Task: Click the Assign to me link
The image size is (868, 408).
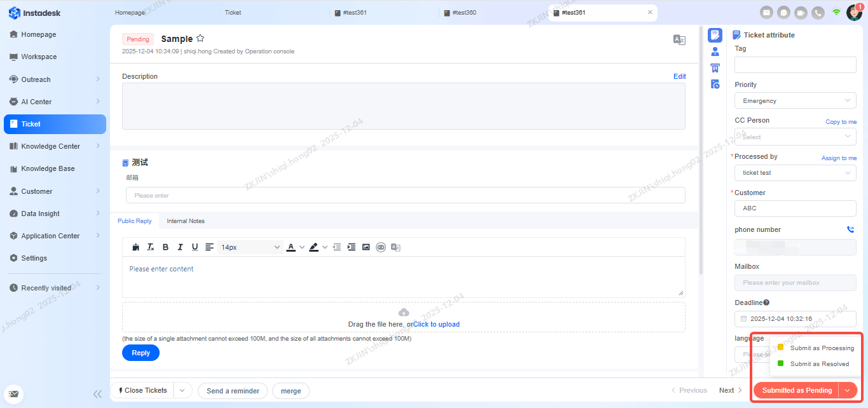Action: 839,158
